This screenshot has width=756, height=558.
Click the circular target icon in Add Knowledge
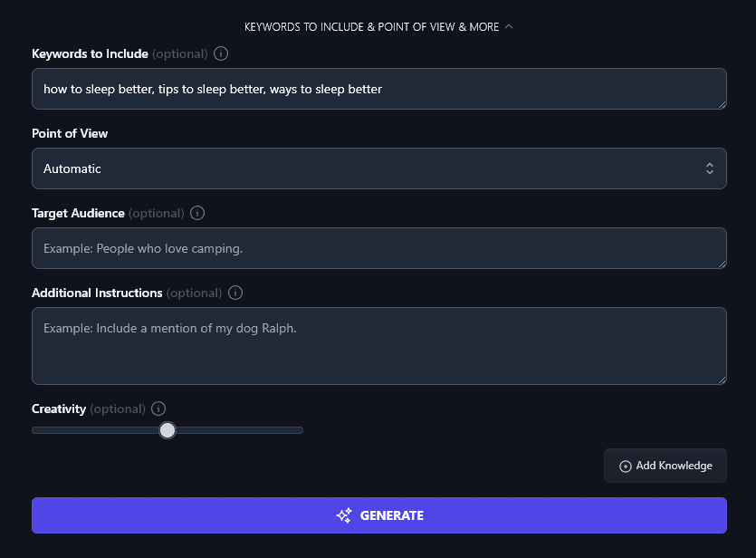pos(626,466)
